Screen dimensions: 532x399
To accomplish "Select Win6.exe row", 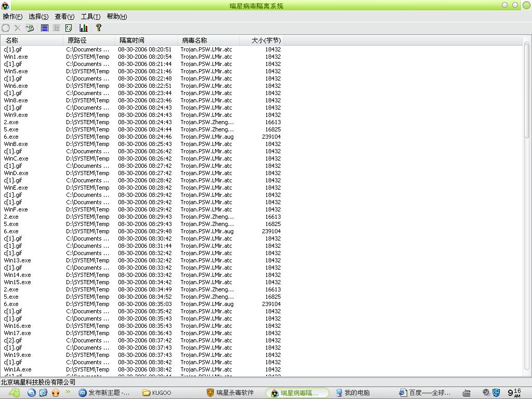I will pos(142,86).
